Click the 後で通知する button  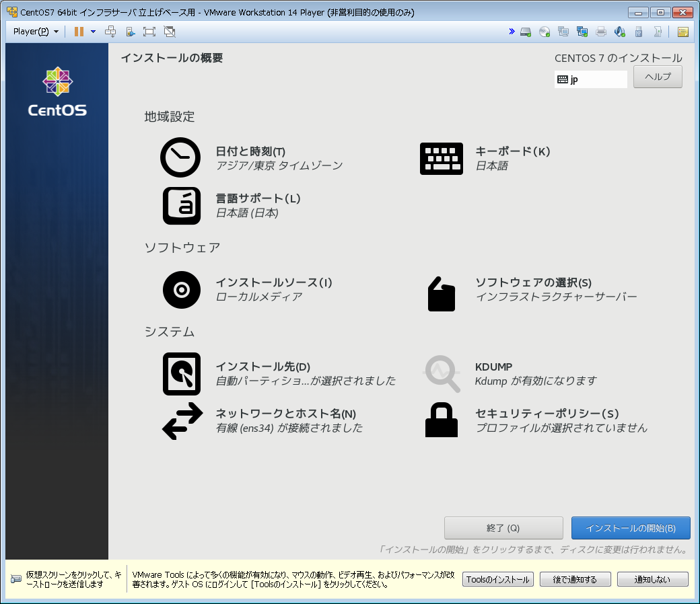click(x=575, y=580)
